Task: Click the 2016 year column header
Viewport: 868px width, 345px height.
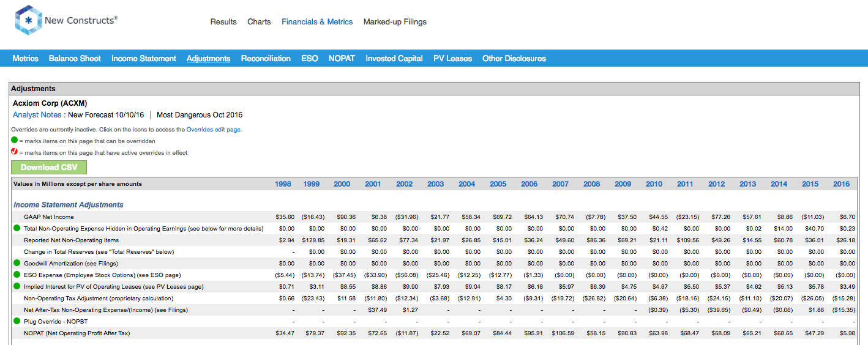Action: click(x=841, y=184)
